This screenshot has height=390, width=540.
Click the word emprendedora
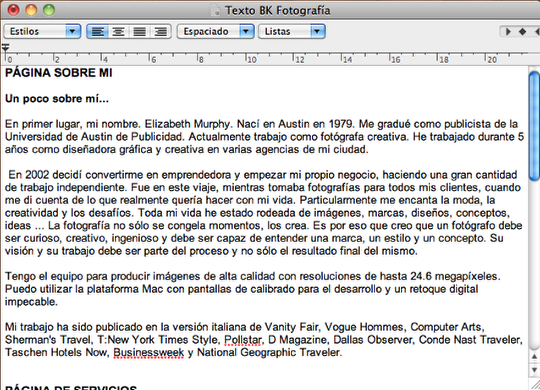(196, 175)
